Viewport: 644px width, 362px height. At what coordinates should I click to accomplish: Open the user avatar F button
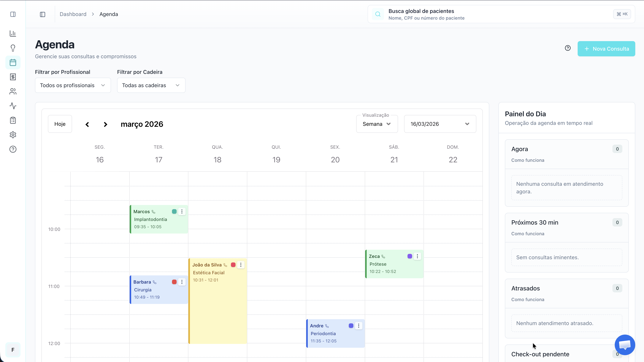[13, 350]
